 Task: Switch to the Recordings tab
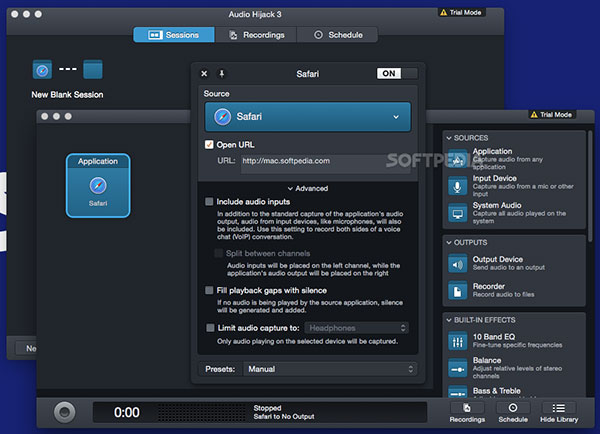click(x=256, y=35)
